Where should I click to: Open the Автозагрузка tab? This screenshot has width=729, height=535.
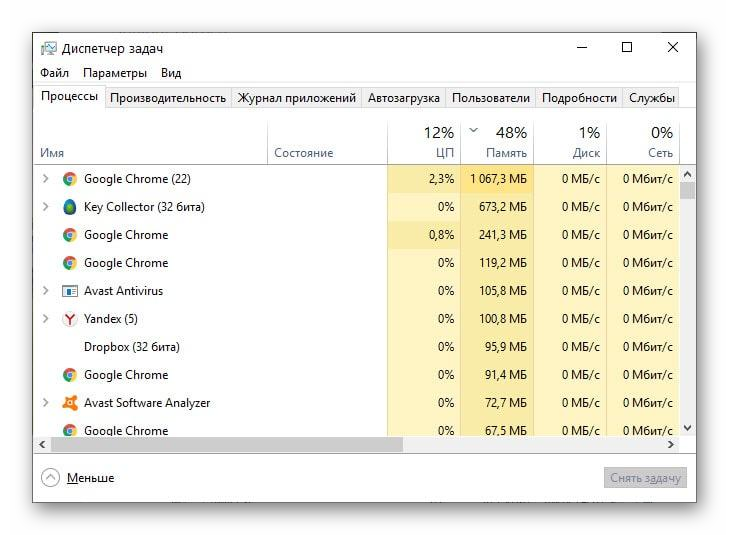point(404,98)
